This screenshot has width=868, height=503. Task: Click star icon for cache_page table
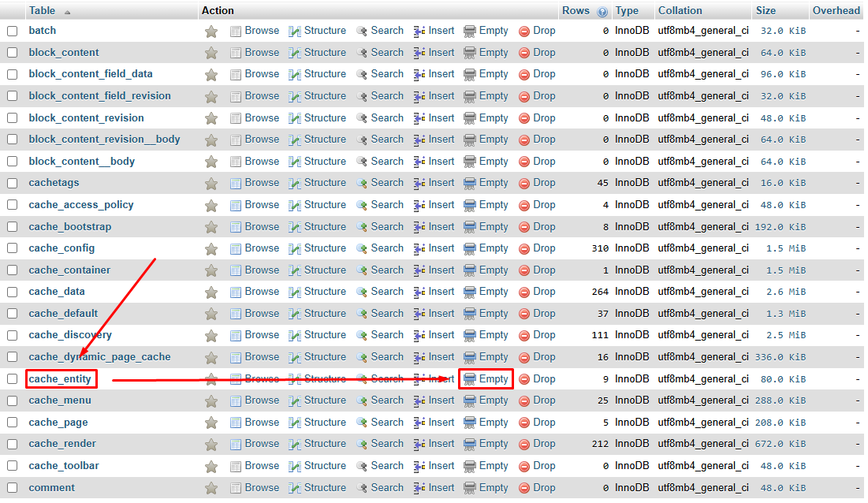click(x=211, y=423)
